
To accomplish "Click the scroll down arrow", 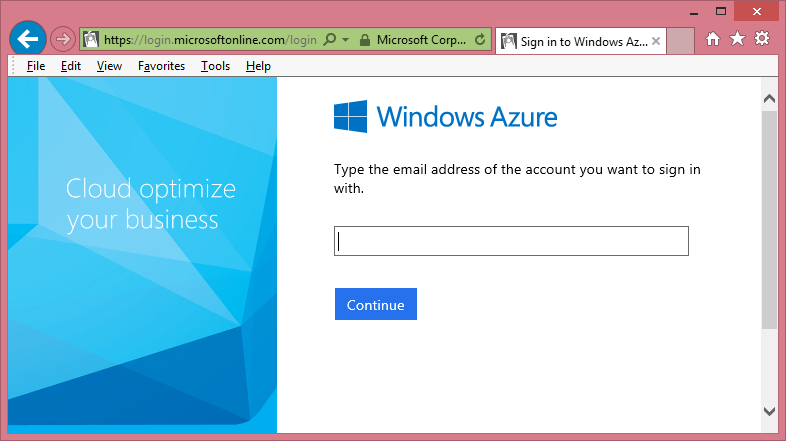I will 769,411.
